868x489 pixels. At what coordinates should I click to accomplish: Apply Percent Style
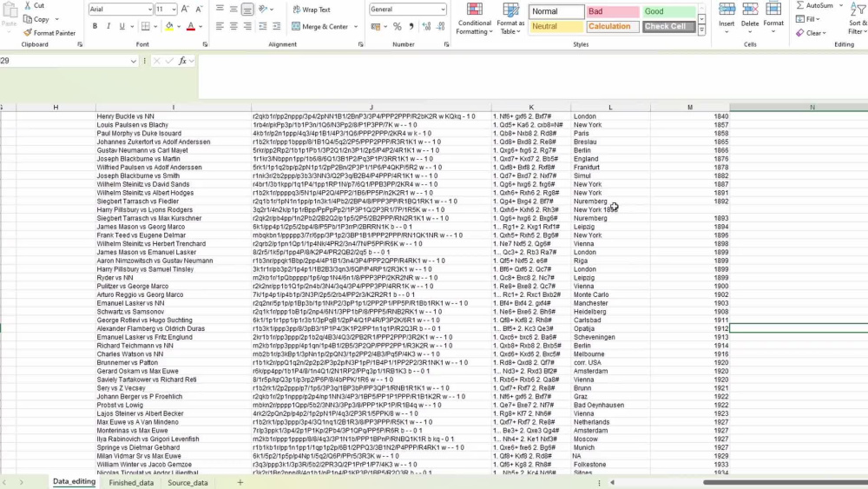pyautogui.click(x=397, y=27)
